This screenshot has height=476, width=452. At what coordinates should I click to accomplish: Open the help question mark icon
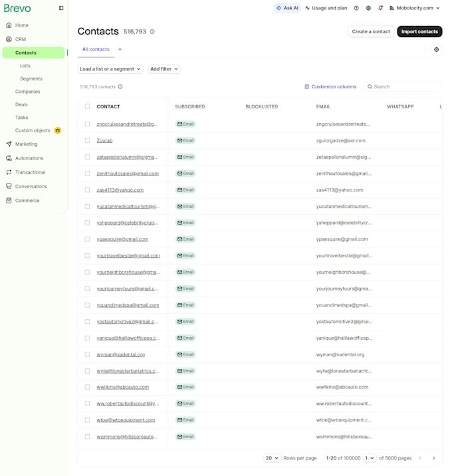click(356, 8)
